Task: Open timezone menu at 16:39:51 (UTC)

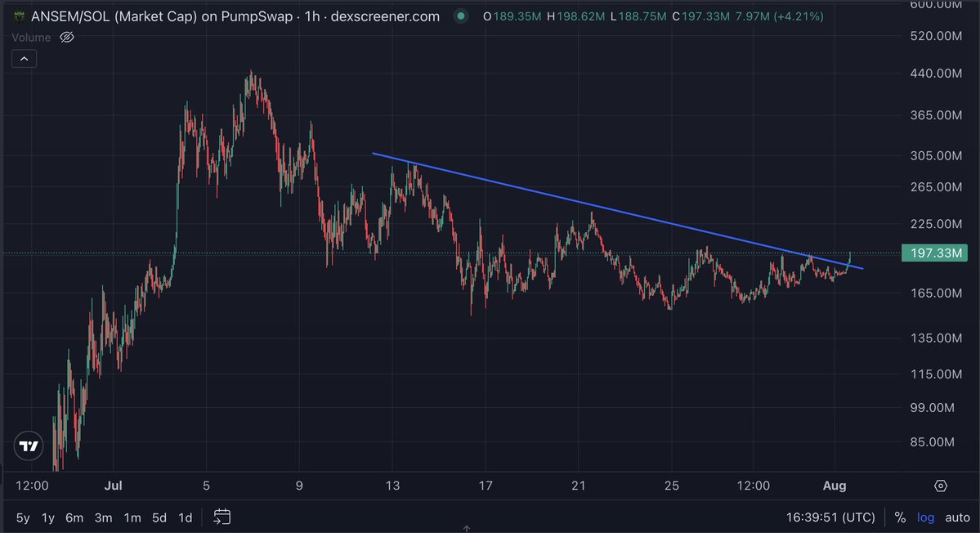Action: pyautogui.click(x=830, y=517)
